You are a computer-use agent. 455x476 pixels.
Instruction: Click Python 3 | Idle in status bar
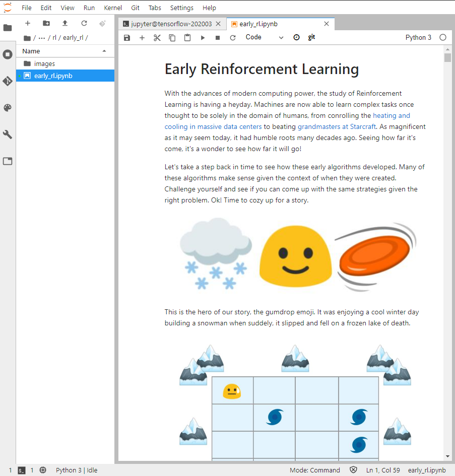coord(77,470)
